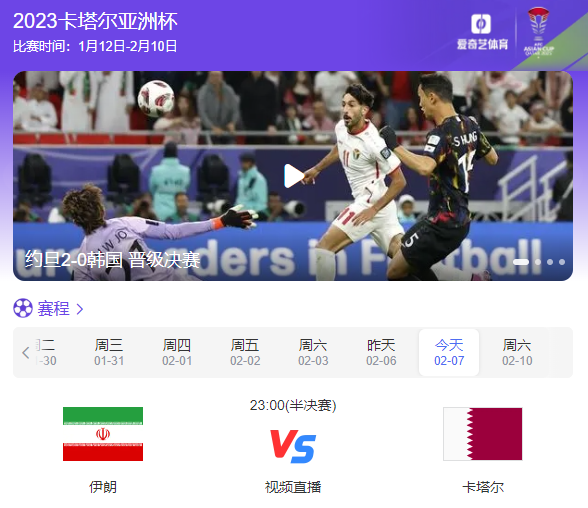Screen dimensions: 588x508
Task: Select the 昨天 02-06 date tab
Action: pos(381,352)
